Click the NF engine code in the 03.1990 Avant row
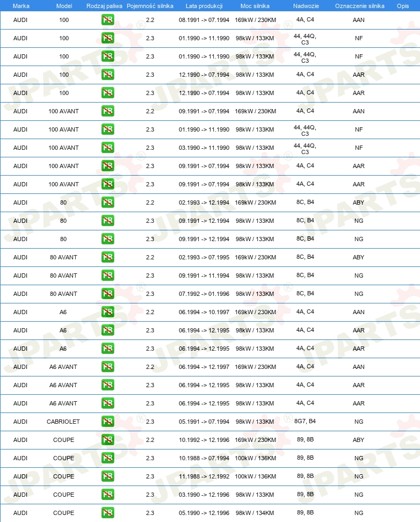This screenshot has height=522, width=420. 359,148
